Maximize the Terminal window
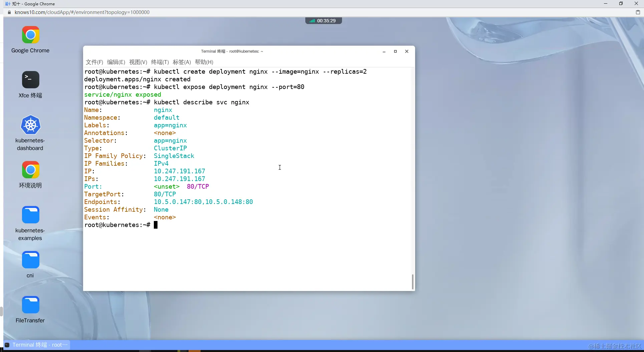Screen dimensions: 644x352 tap(395, 51)
